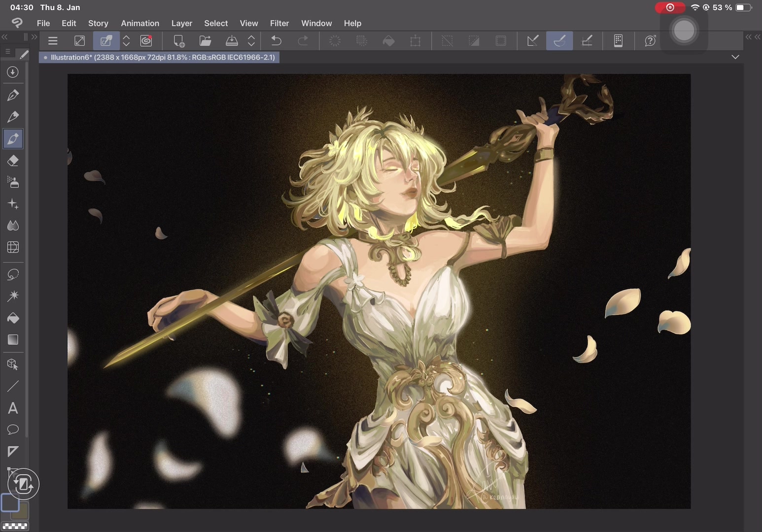Click the up-down arrows beside the Save icon

251,41
